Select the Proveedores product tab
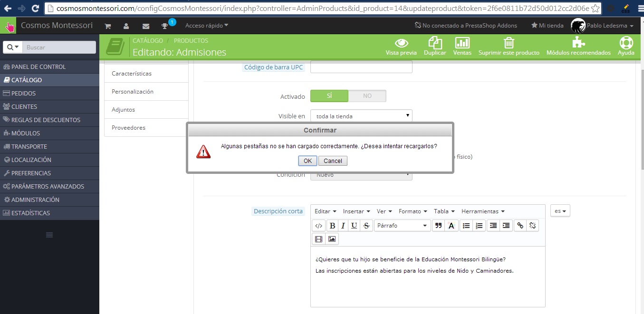The width and height of the screenshot is (644, 314). click(x=146, y=128)
